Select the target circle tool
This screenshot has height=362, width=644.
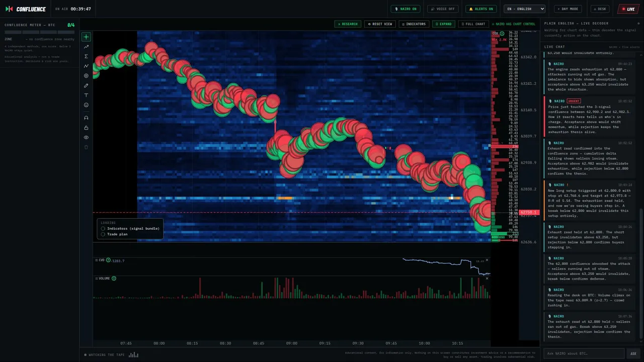pos(86,76)
